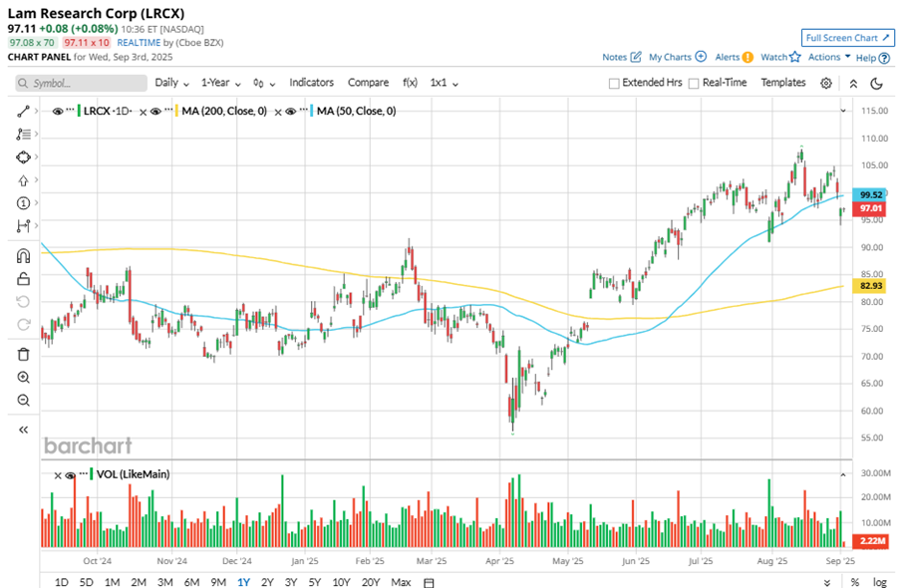Image resolution: width=900 pixels, height=588 pixels.
Task: Collapse the left drawing toolbar
Action: [x=23, y=430]
